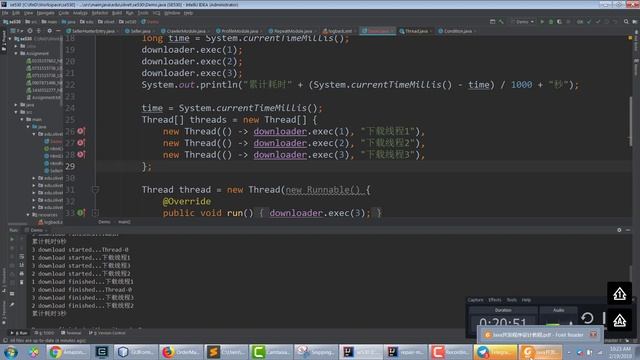Open Run panel settings gear icon
The height and width of the screenshot is (360, 640).
point(619,230)
